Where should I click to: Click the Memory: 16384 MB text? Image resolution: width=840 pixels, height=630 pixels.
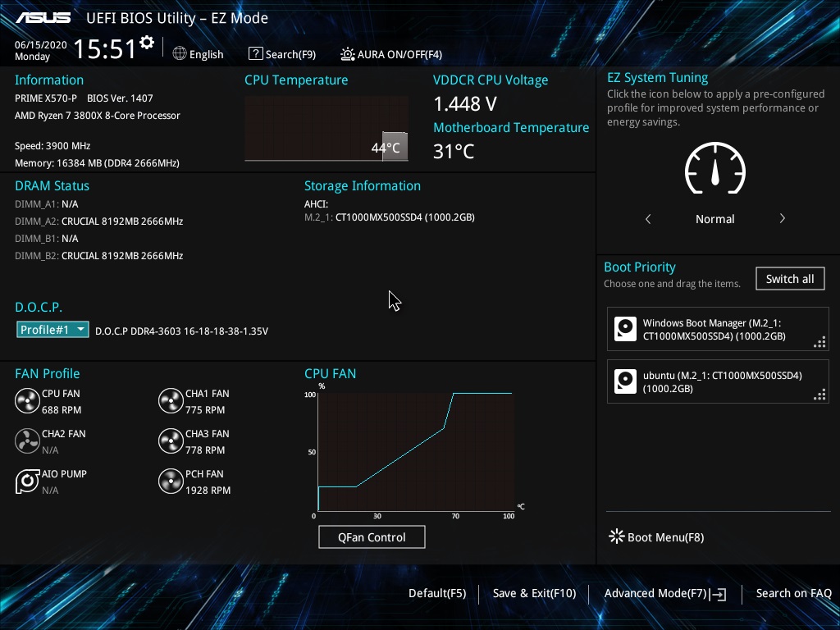click(x=97, y=163)
